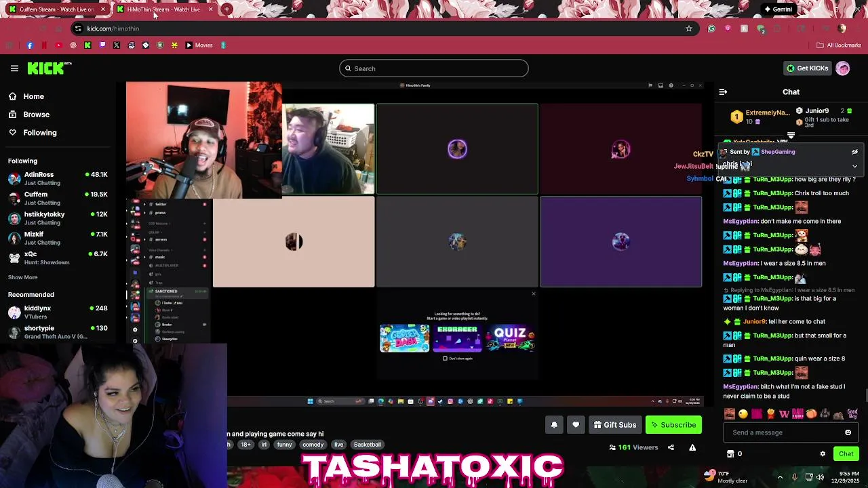Select the french fries emote

770,414
